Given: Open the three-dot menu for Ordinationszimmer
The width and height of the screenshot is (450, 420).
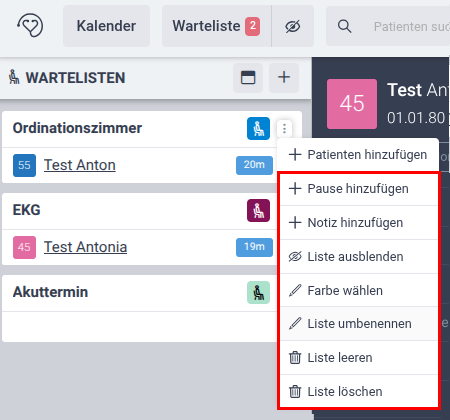Looking at the screenshot, I should coord(284,128).
